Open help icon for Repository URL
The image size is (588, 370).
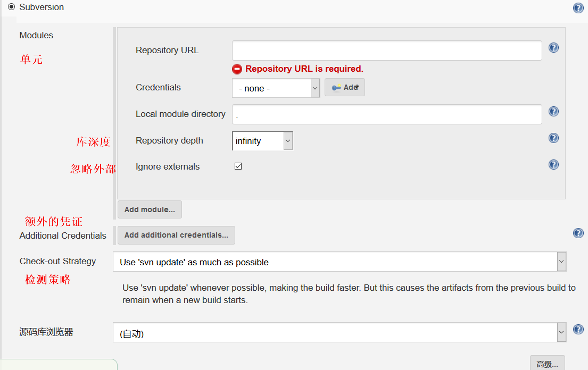pos(553,47)
